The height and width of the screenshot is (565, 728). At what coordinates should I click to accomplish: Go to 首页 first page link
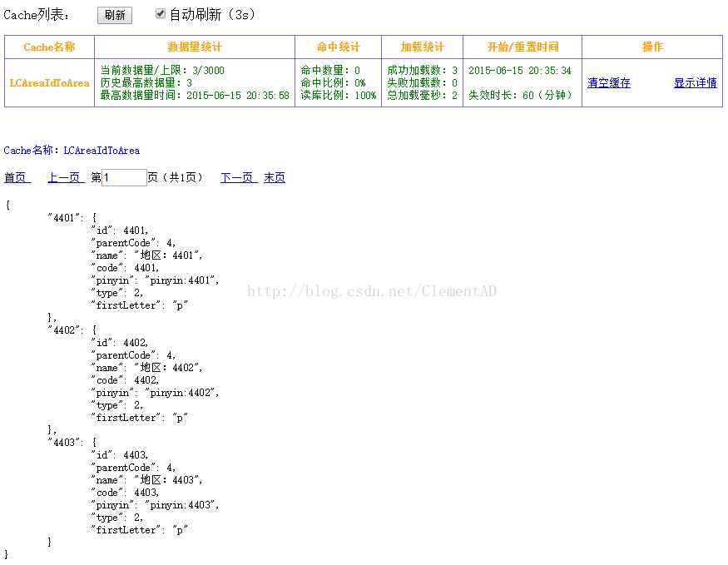[x=17, y=177]
